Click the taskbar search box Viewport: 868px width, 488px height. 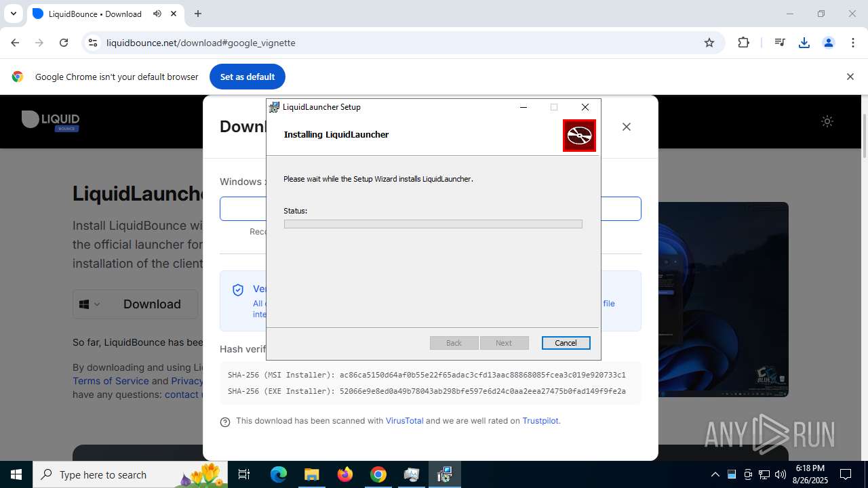(x=131, y=474)
